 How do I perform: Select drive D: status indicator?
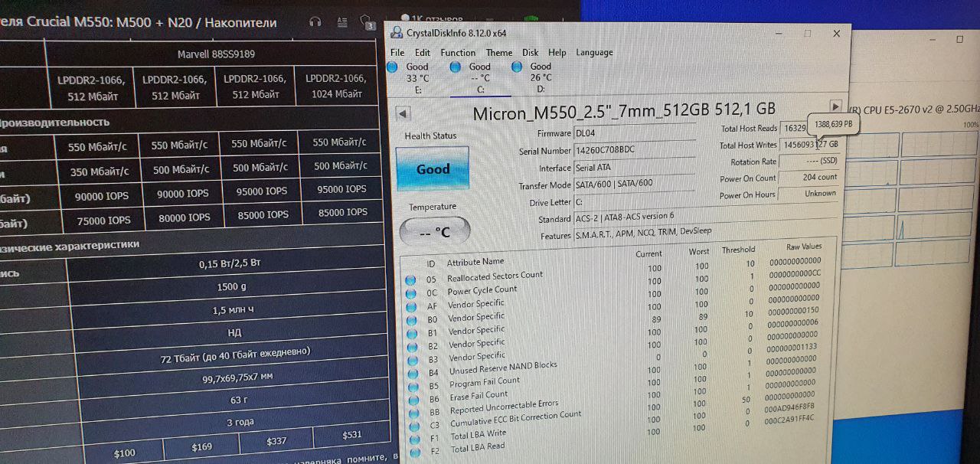[517, 67]
